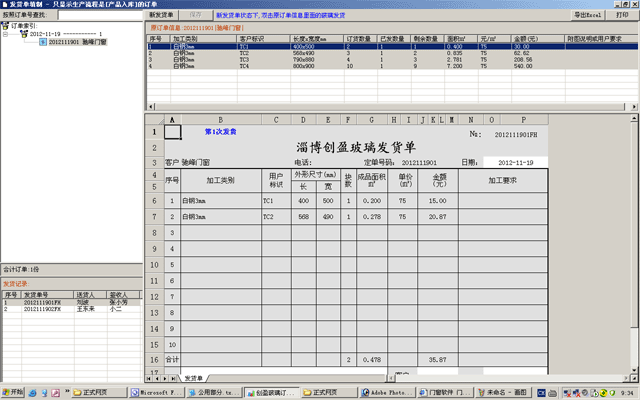Switch to Adobe Photoshop taskbar item
The width and height of the screenshot is (640, 400).
tap(386, 392)
